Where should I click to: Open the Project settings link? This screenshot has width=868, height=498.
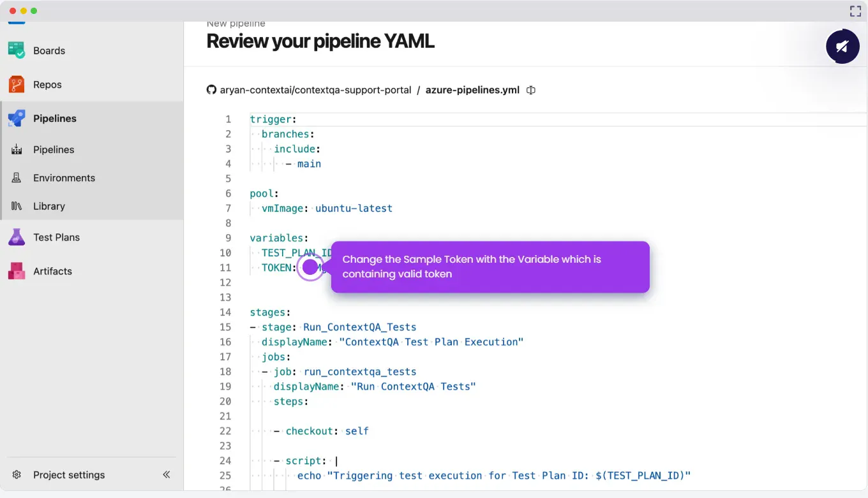(x=69, y=475)
